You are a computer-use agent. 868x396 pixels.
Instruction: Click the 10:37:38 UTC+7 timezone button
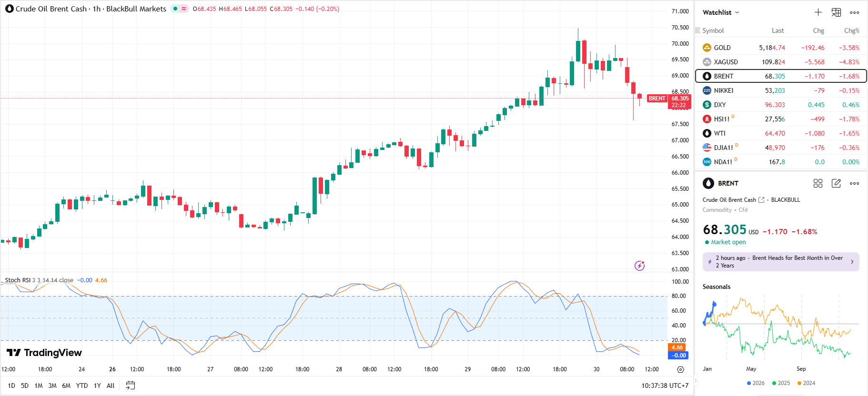pyautogui.click(x=665, y=386)
